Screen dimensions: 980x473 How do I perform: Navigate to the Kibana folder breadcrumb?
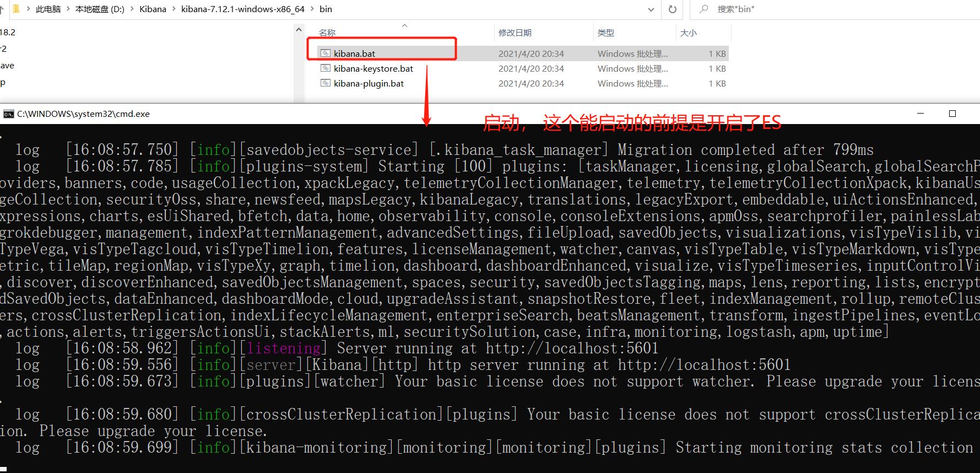pyautogui.click(x=153, y=9)
